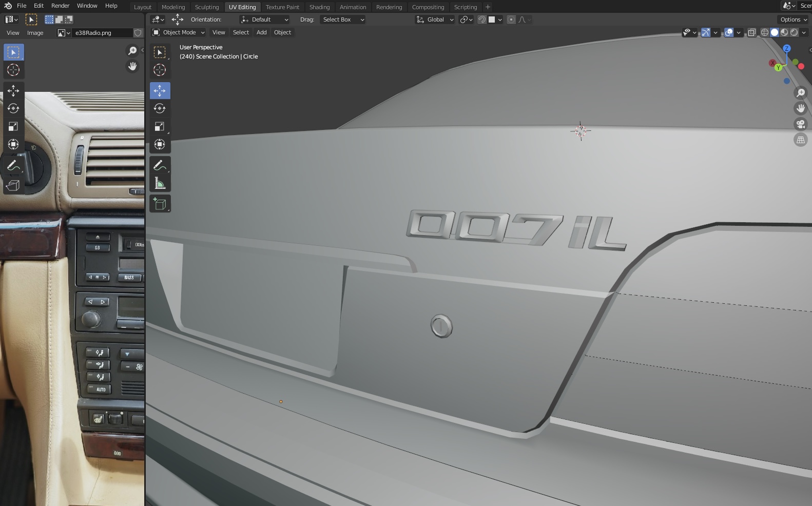812x506 pixels.
Task: Switch between perspective and orthographic projection
Action: pos(801,140)
